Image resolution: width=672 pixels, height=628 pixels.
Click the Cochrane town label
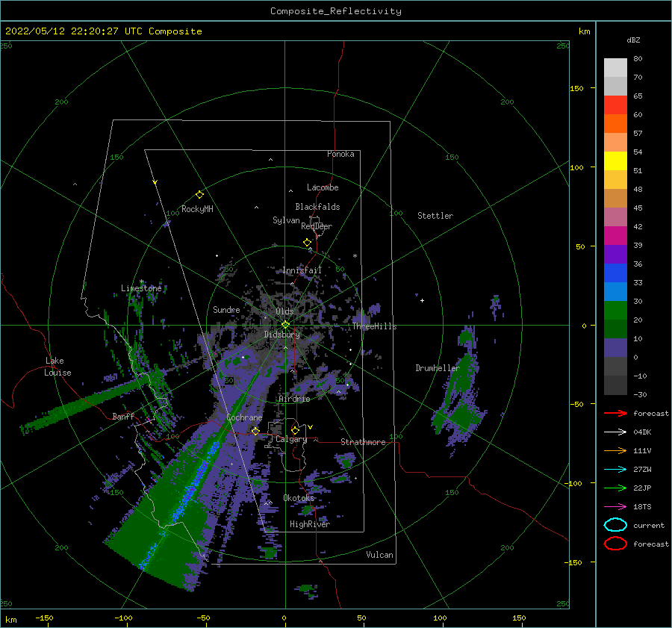coord(244,417)
